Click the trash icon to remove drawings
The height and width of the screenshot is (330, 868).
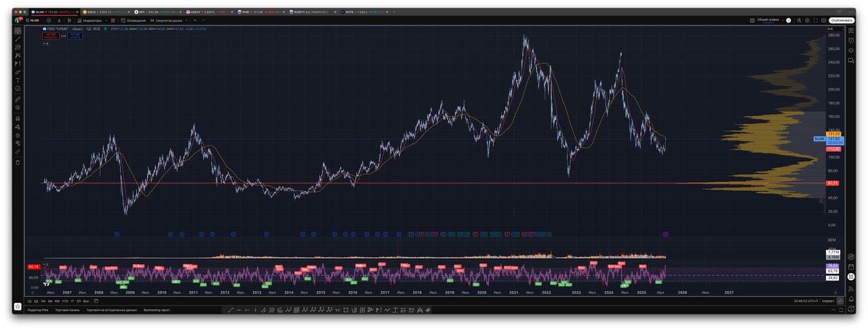[18, 163]
